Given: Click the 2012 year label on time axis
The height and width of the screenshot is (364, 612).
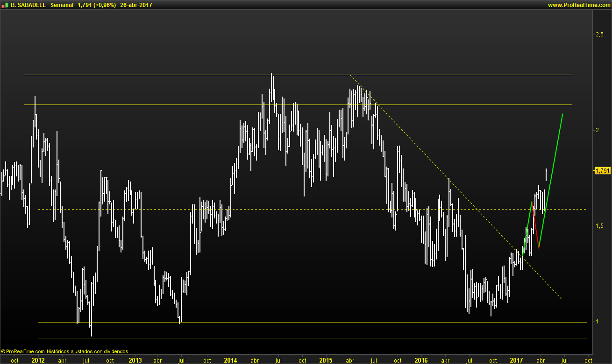Looking at the screenshot, I should pyautogui.click(x=38, y=360).
